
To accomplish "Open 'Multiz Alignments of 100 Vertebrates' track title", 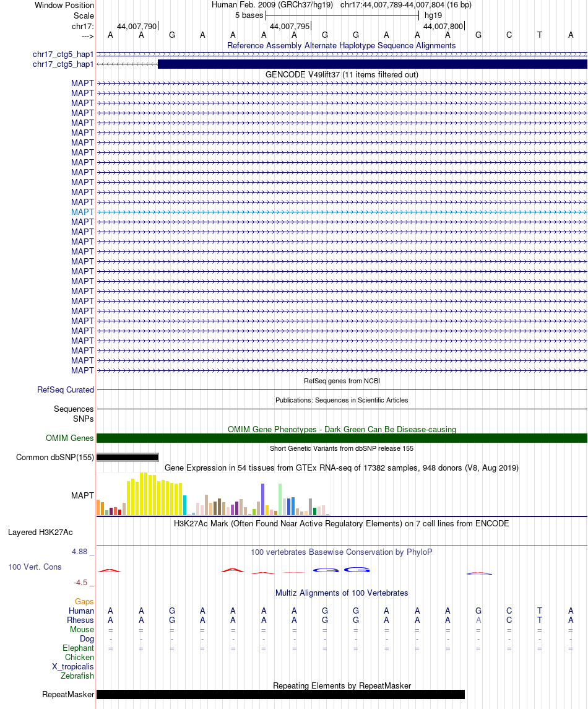I will click(342, 593).
